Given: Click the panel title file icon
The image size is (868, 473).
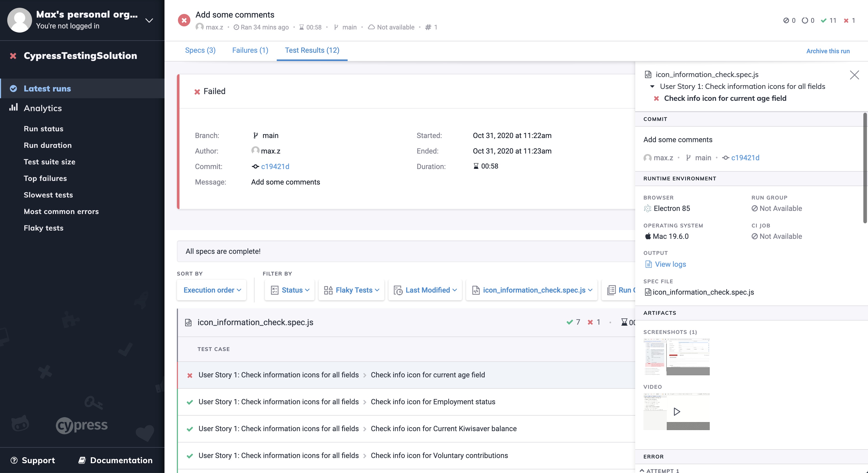Looking at the screenshot, I should [x=648, y=74].
